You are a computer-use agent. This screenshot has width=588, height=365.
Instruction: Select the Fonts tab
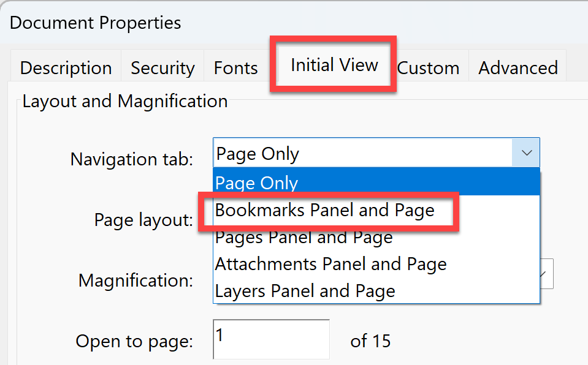(235, 67)
